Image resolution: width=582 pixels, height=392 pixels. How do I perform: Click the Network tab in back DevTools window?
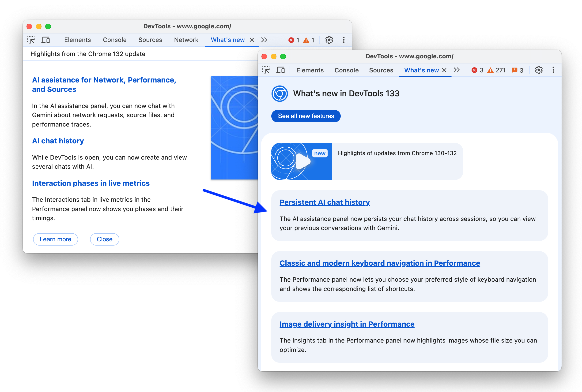(185, 40)
